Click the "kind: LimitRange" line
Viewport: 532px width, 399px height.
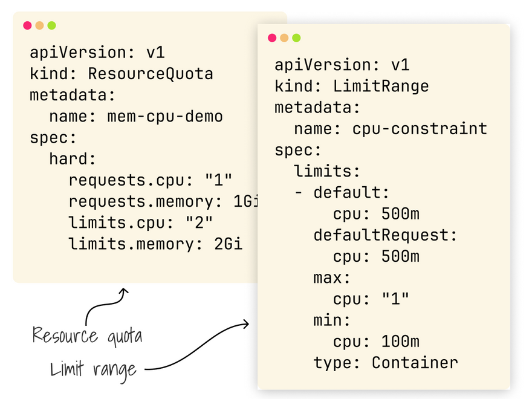tap(351, 86)
